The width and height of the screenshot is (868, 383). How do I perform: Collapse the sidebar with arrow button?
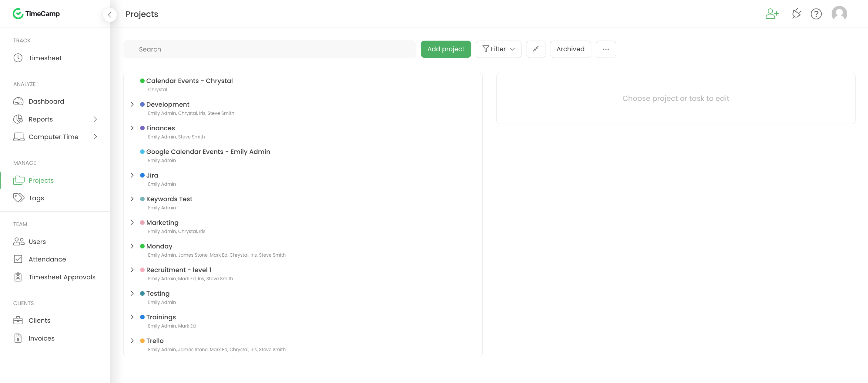tap(109, 15)
